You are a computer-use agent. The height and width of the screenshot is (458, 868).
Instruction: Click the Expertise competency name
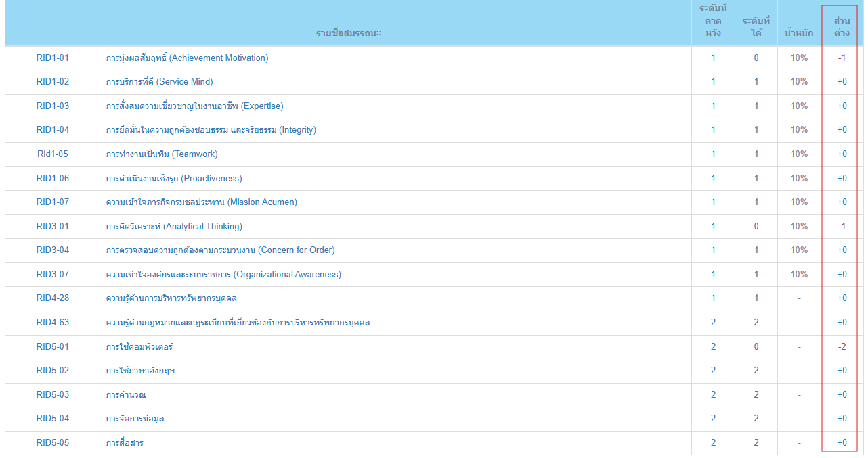(195, 106)
